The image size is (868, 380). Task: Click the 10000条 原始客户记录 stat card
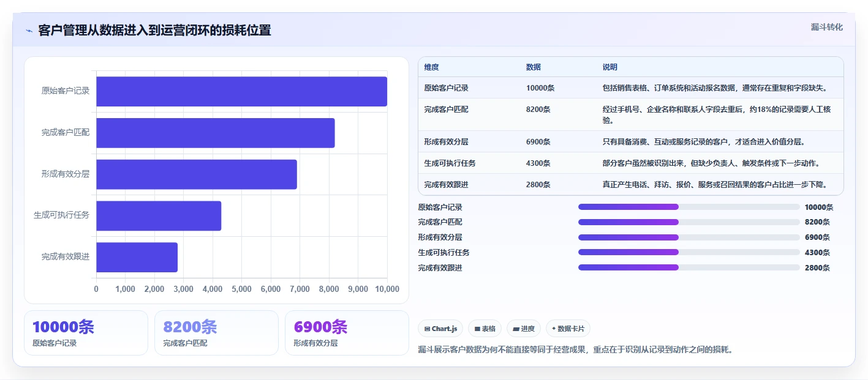pyautogui.click(x=86, y=333)
